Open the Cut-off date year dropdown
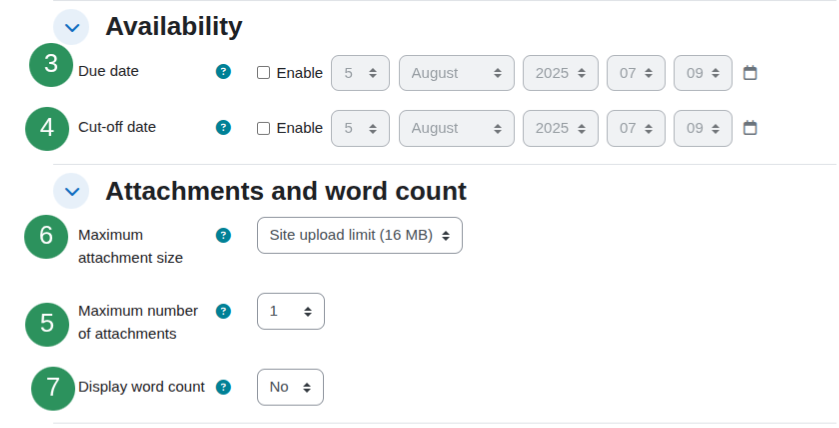The height and width of the screenshot is (428, 839). pyautogui.click(x=560, y=128)
